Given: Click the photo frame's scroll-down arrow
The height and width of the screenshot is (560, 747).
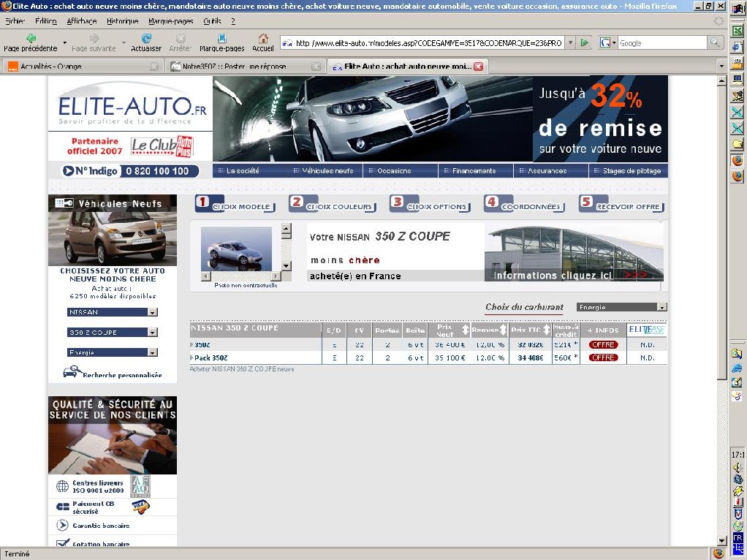Looking at the screenshot, I should (x=286, y=266).
